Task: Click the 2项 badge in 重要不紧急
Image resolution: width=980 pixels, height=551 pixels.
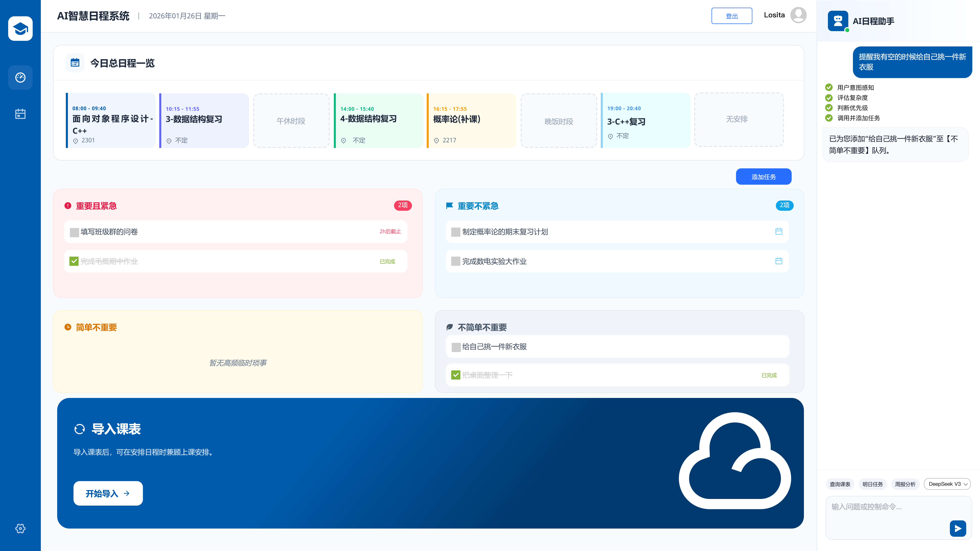Action: [x=785, y=205]
